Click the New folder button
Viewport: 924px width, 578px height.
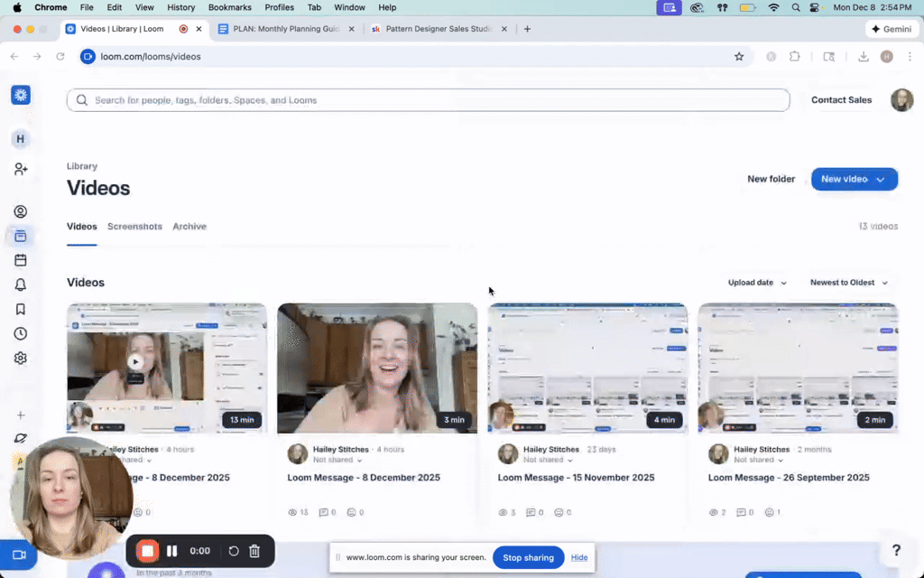tap(771, 180)
